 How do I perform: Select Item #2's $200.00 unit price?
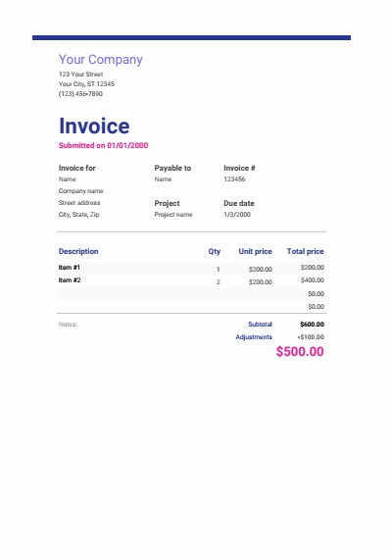coord(261,282)
